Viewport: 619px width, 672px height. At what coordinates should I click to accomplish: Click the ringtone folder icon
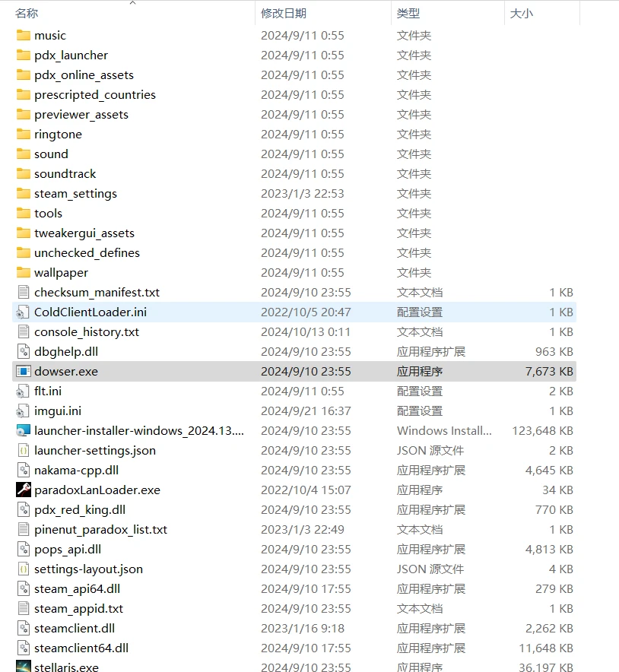click(23, 134)
